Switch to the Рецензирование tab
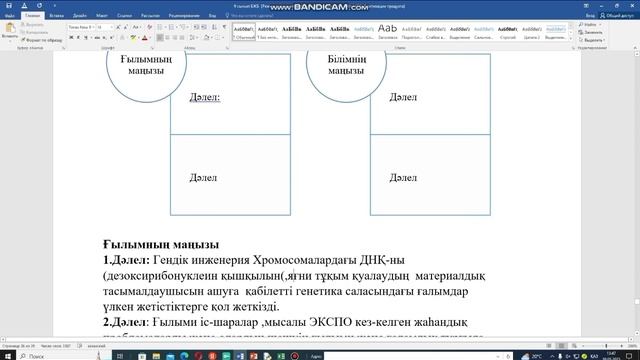Image resolution: width=640 pixels, height=360 pixels. (184, 16)
